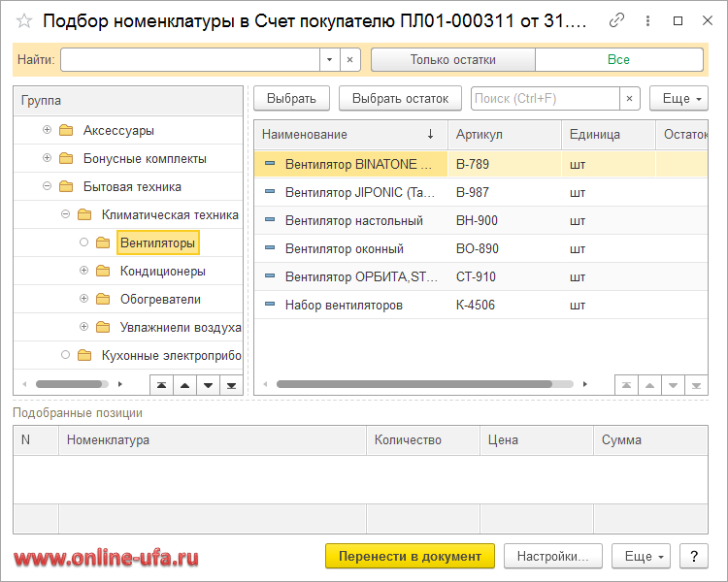Image resolution: width=728 pixels, height=582 pixels.
Task: Jump to last row in product list
Action: click(x=697, y=385)
